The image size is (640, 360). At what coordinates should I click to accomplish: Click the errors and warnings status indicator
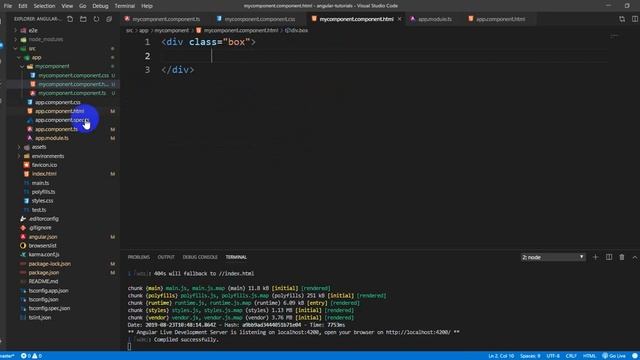tap(31, 356)
